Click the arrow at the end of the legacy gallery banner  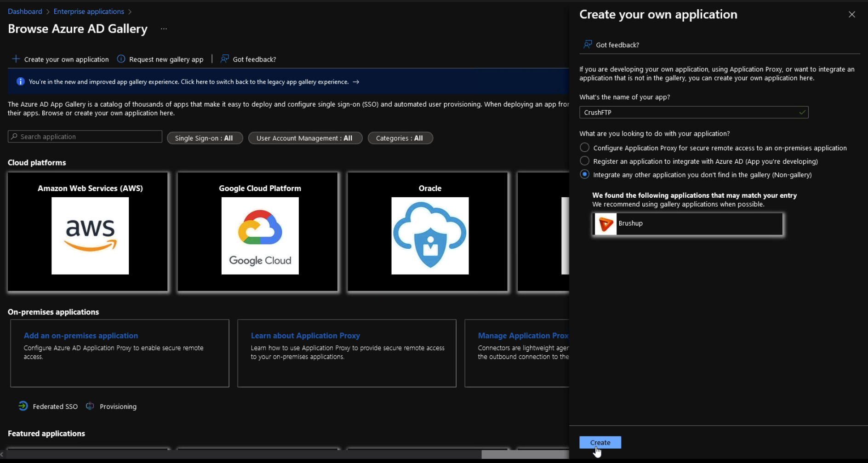(x=356, y=82)
